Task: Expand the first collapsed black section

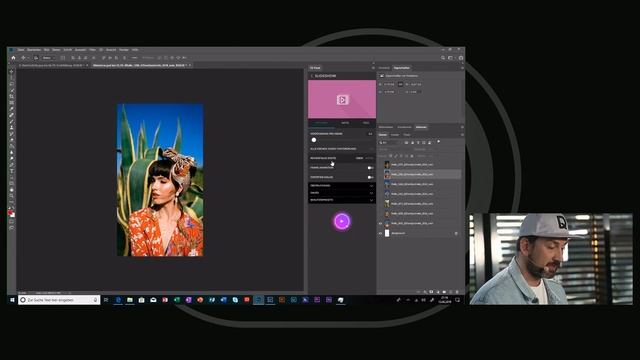Action: point(342,186)
